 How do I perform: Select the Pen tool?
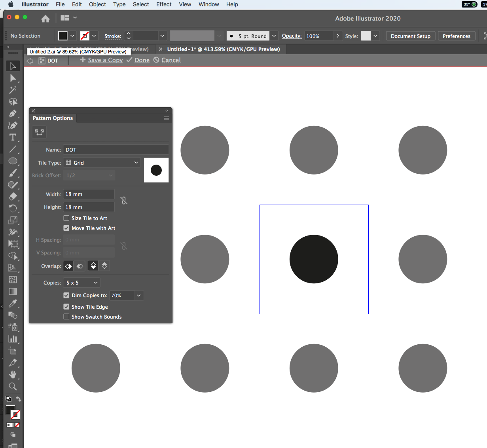click(x=13, y=114)
